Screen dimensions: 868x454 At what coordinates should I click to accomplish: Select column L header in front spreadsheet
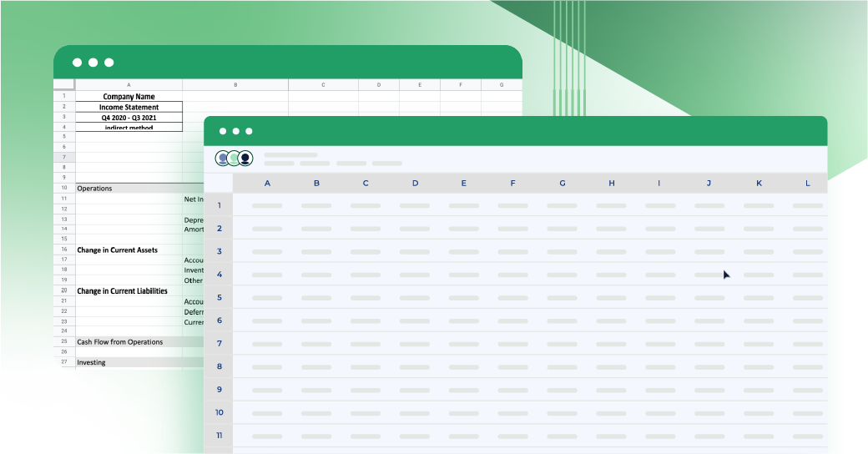(x=807, y=184)
